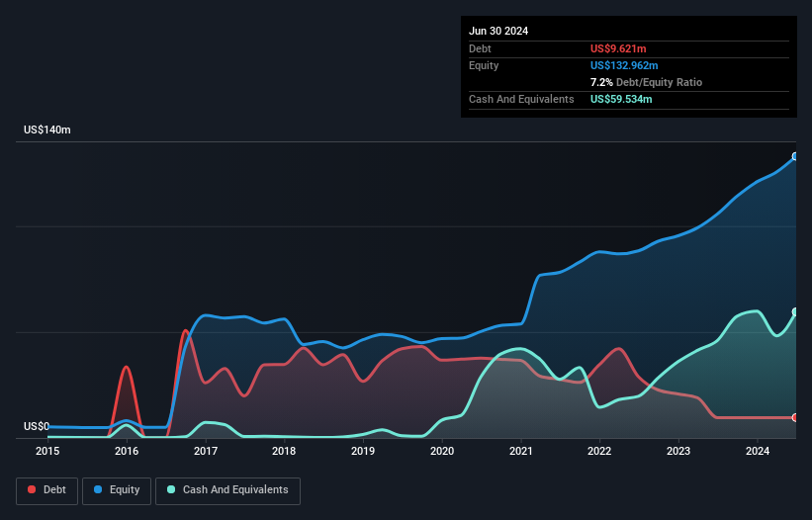Click the Debt label in tooltip
This screenshot has width=812, height=520.
(480, 48)
